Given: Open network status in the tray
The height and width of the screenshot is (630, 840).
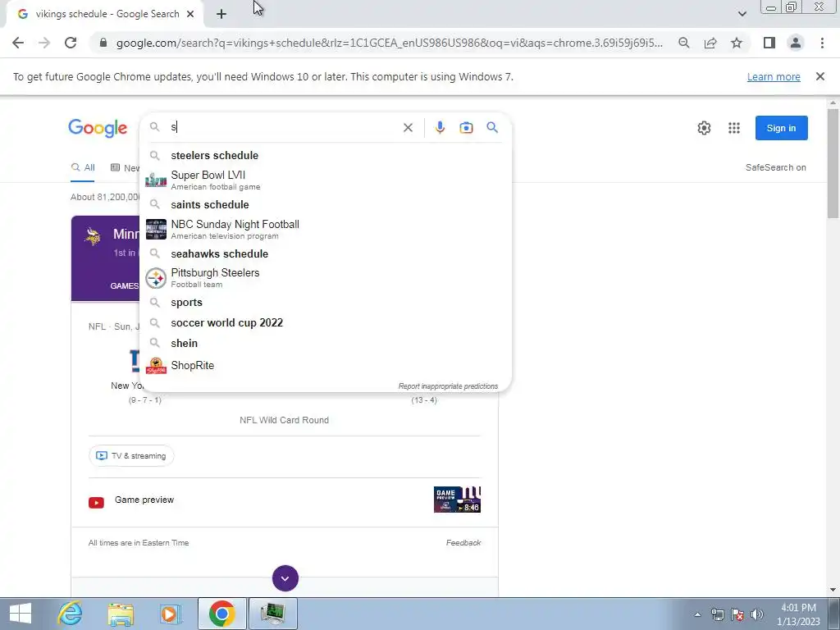Looking at the screenshot, I should click(717, 614).
